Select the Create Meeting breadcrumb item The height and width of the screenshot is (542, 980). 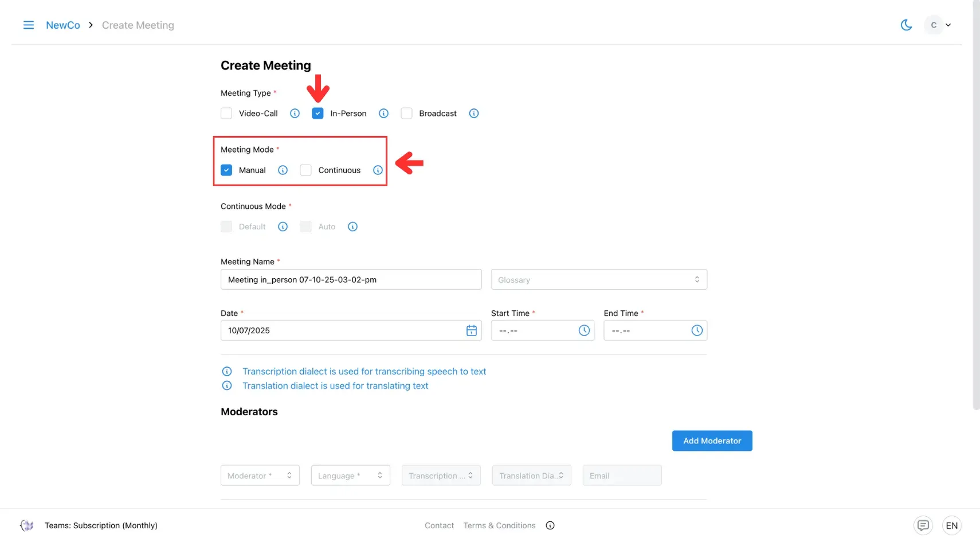click(138, 25)
